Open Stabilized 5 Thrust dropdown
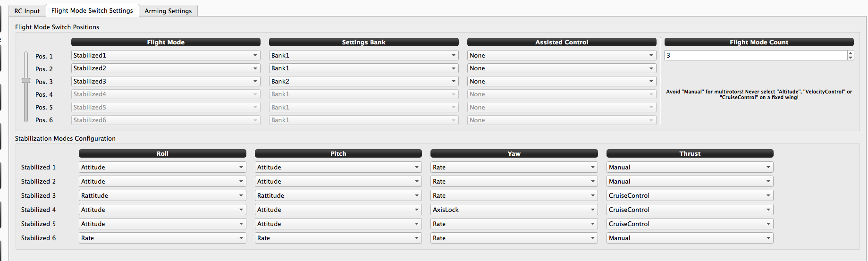Image resolution: width=868 pixels, height=261 pixels. [x=690, y=224]
